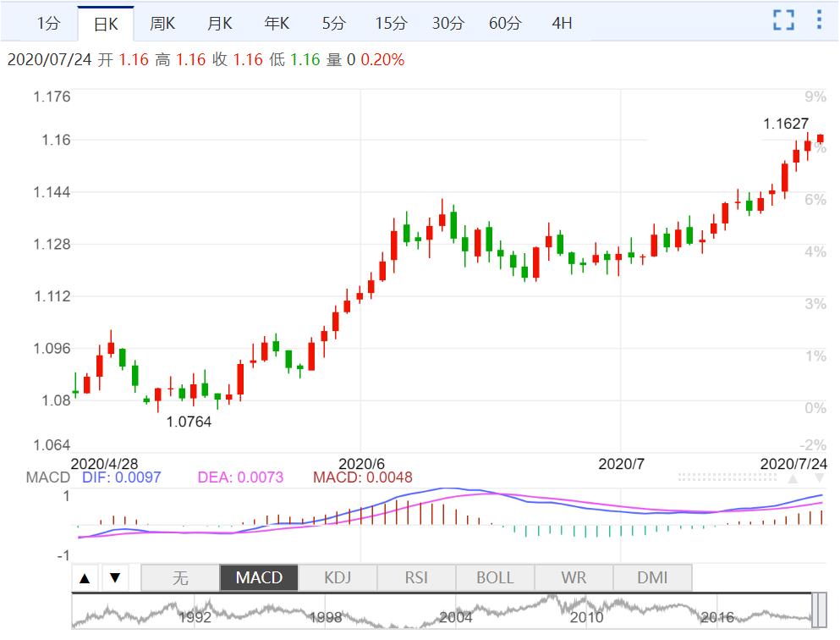Screen dimensions: 840x640
Task: Click the timeline range slider handle
Action: click(x=819, y=610)
